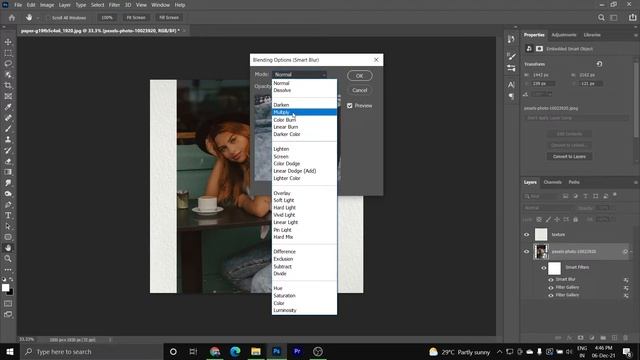
Task: Select the Eraser tool
Action: 8,161
